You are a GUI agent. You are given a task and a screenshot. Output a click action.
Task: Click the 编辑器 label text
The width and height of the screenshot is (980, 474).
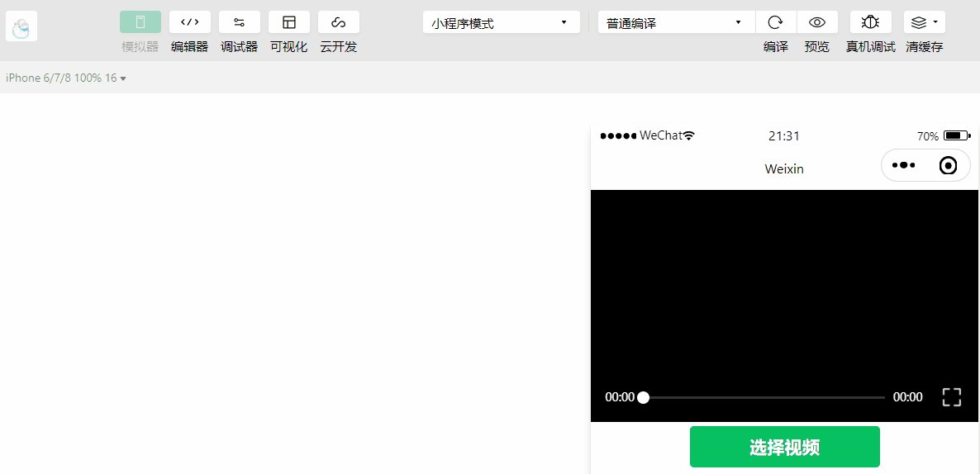(190, 47)
